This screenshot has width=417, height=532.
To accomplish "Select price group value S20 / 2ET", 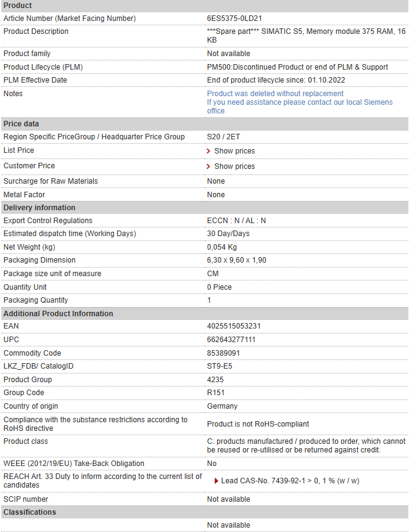I will [x=223, y=137].
